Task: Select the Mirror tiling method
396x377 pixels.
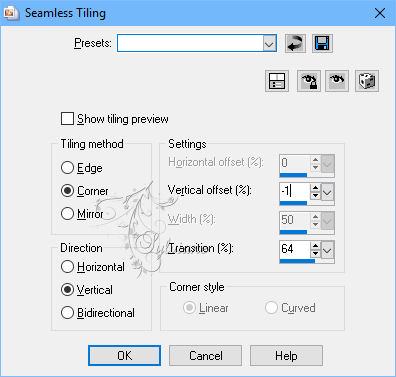Action: [x=67, y=213]
